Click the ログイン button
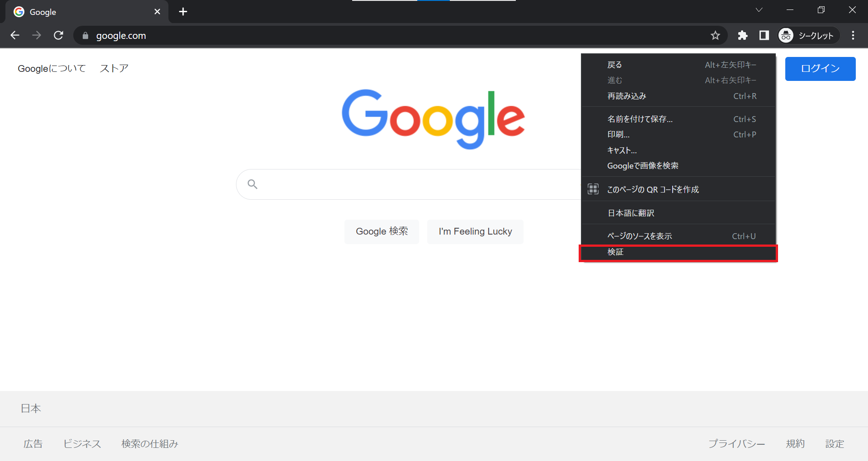 click(x=820, y=69)
